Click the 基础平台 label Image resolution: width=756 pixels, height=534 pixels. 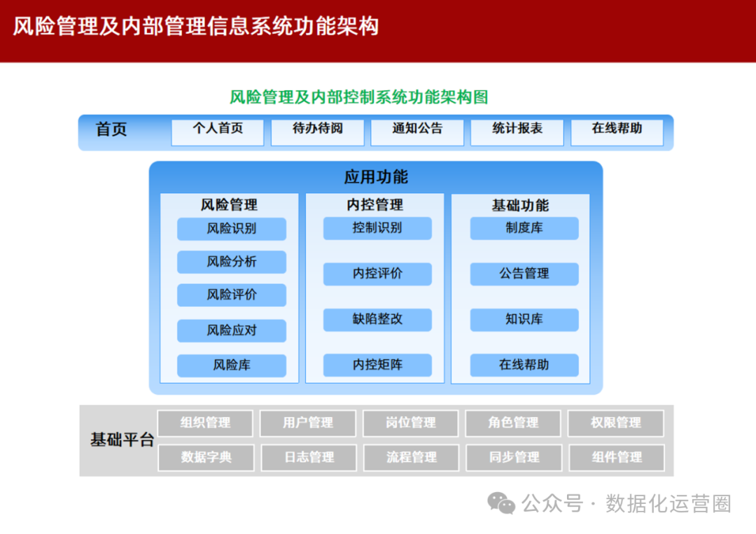click(122, 440)
